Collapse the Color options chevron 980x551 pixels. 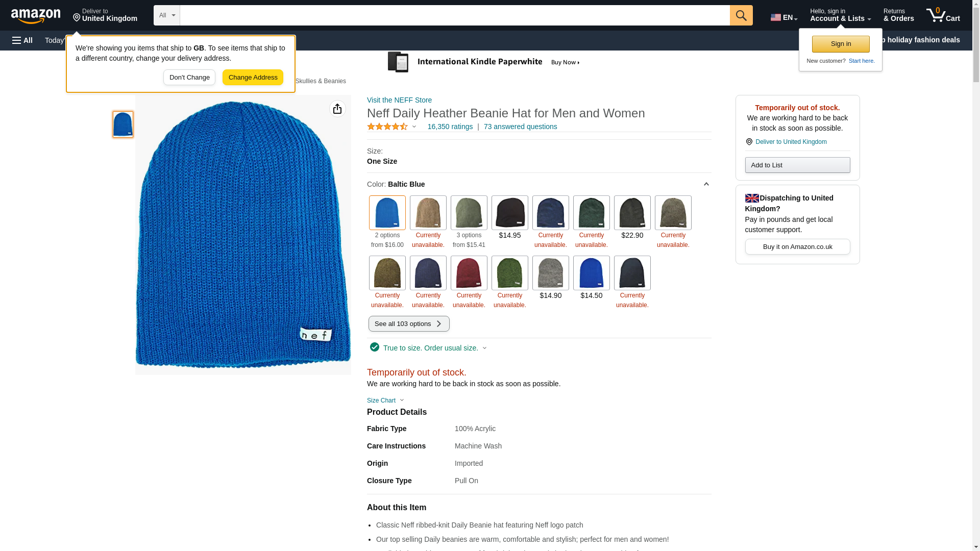[x=706, y=184]
